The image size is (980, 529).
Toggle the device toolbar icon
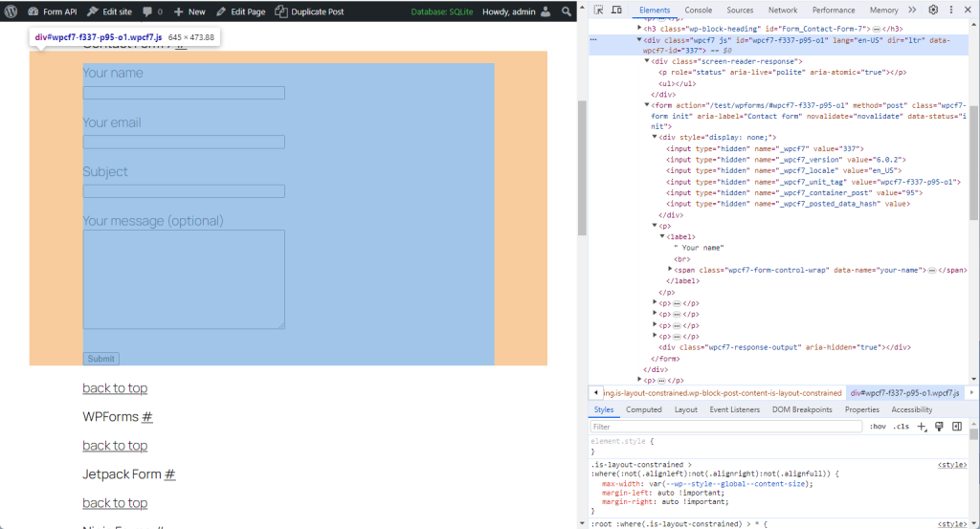tap(618, 10)
